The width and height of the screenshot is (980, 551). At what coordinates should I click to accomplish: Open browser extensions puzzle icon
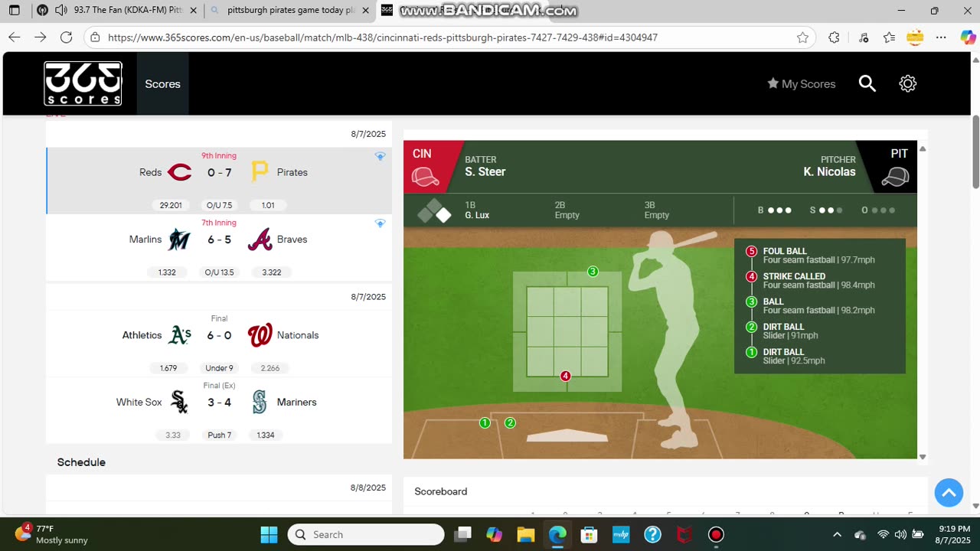tap(834, 37)
